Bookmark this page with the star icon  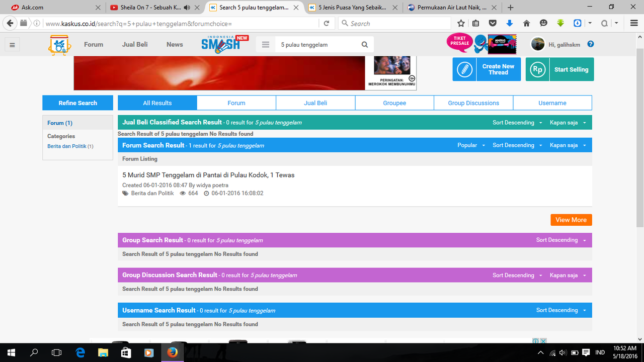click(461, 23)
